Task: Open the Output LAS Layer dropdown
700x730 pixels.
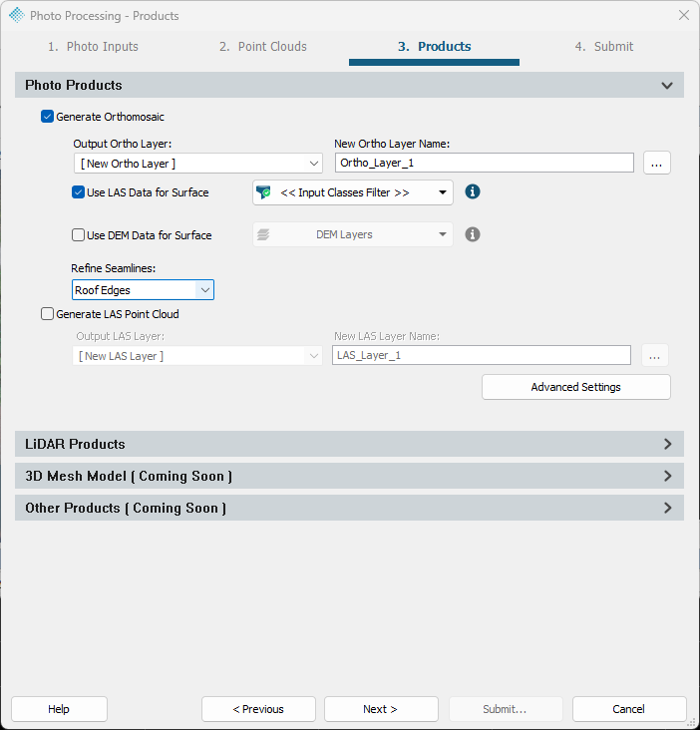Action: pos(197,356)
